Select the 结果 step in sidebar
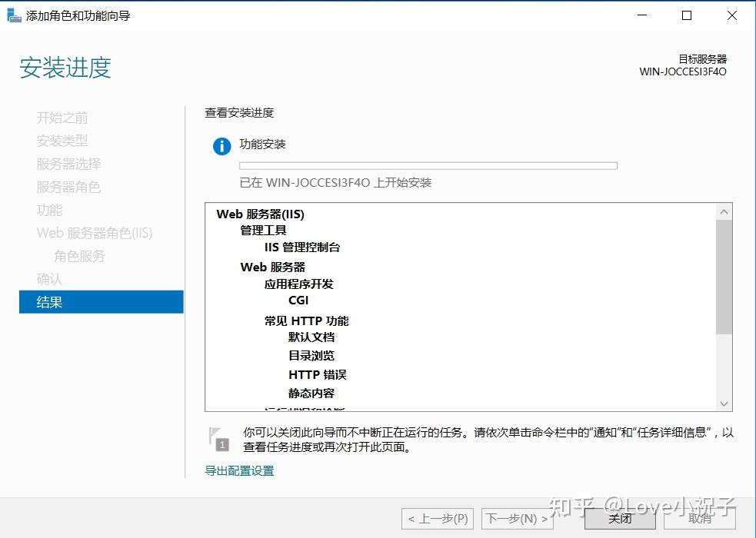This screenshot has width=756, height=538. click(102, 302)
